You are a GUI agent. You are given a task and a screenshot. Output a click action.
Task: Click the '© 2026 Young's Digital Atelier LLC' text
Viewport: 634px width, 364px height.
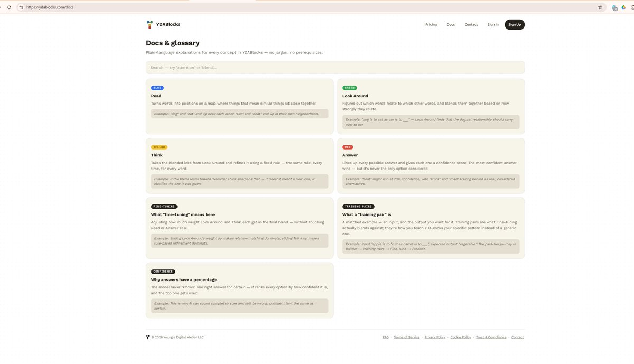(178, 337)
